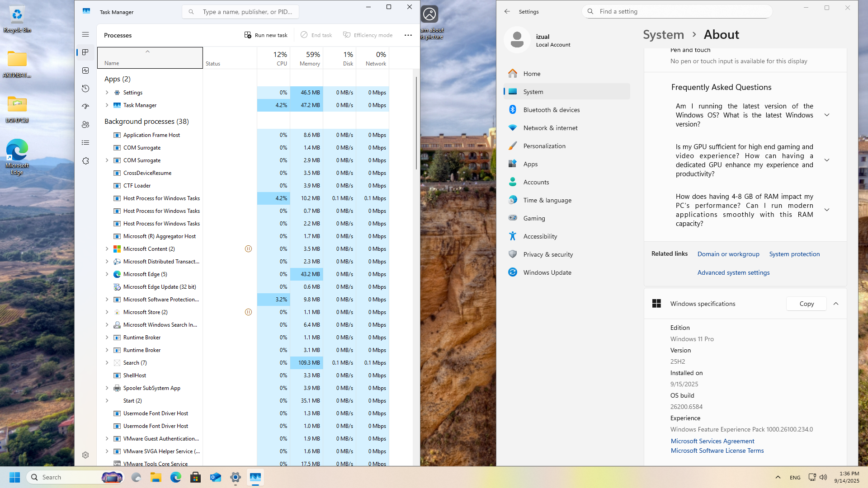This screenshot has height=488, width=868.
Task: Expand Settings app process row
Action: click(x=107, y=93)
